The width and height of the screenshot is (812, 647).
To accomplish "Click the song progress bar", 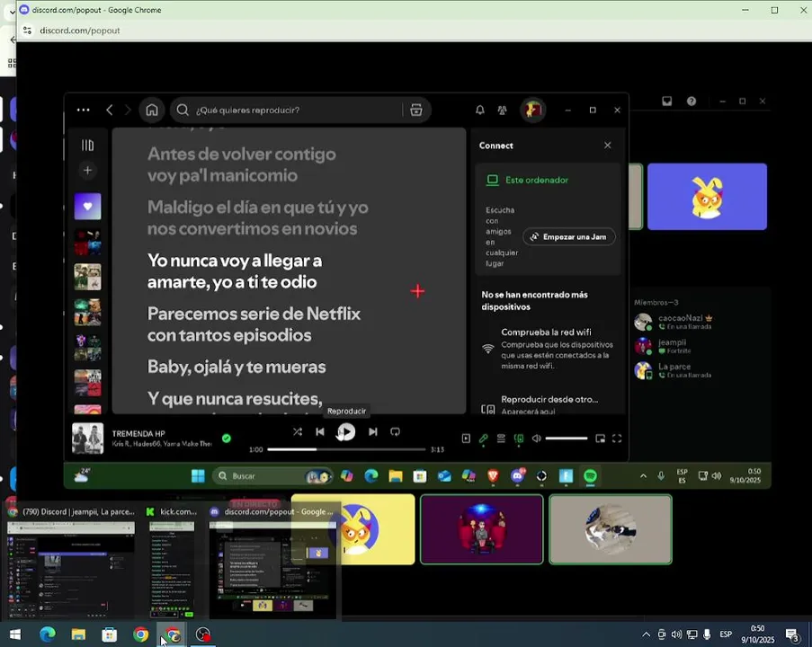I will (x=346, y=449).
